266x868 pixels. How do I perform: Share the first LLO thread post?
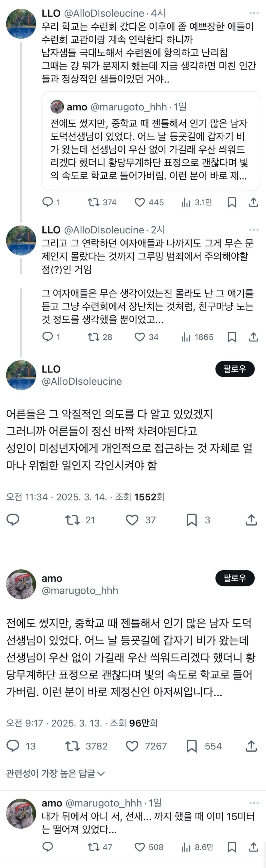click(x=253, y=202)
